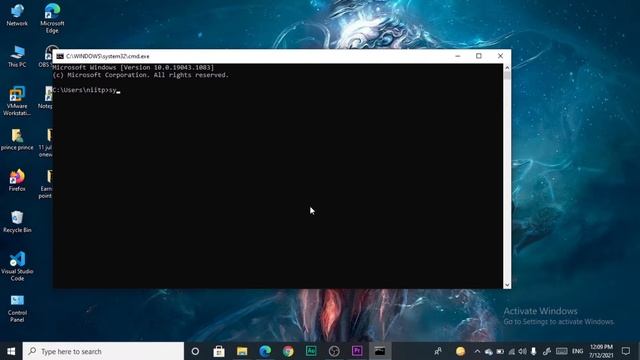Open the cloud sync tray icon
This screenshot has width=640, height=360.
point(489,351)
